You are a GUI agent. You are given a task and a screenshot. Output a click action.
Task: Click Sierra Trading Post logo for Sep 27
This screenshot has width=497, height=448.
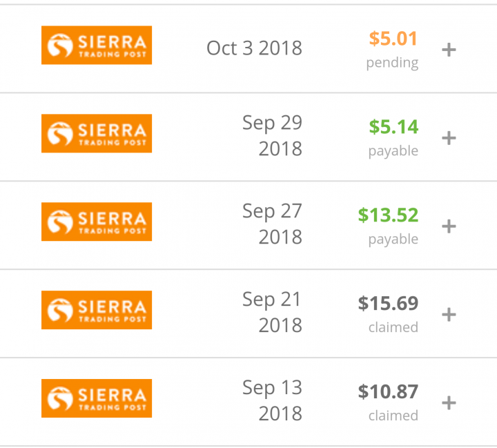[97, 222]
